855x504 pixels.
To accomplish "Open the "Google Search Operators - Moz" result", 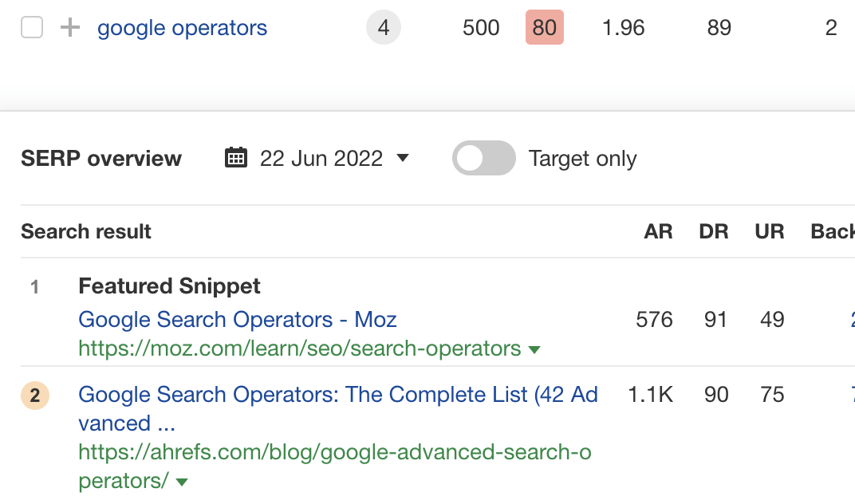I will pos(237,319).
